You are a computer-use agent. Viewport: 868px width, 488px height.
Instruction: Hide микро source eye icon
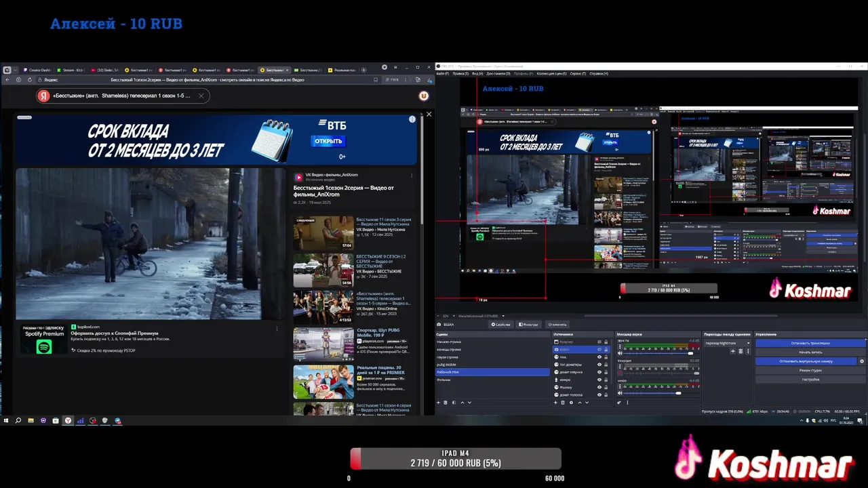[x=599, y=380]
